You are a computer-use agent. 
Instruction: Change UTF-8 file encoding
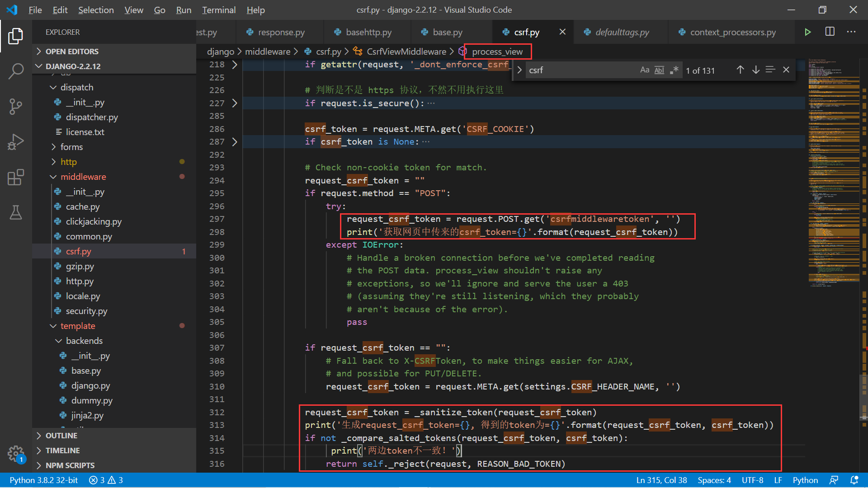click(752, 480)
